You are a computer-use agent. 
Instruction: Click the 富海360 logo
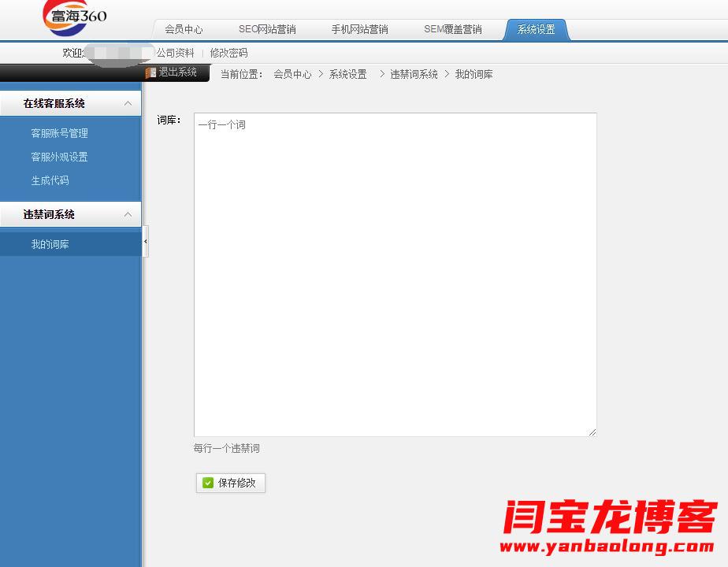pyautogui.click(x=75, y=18)
